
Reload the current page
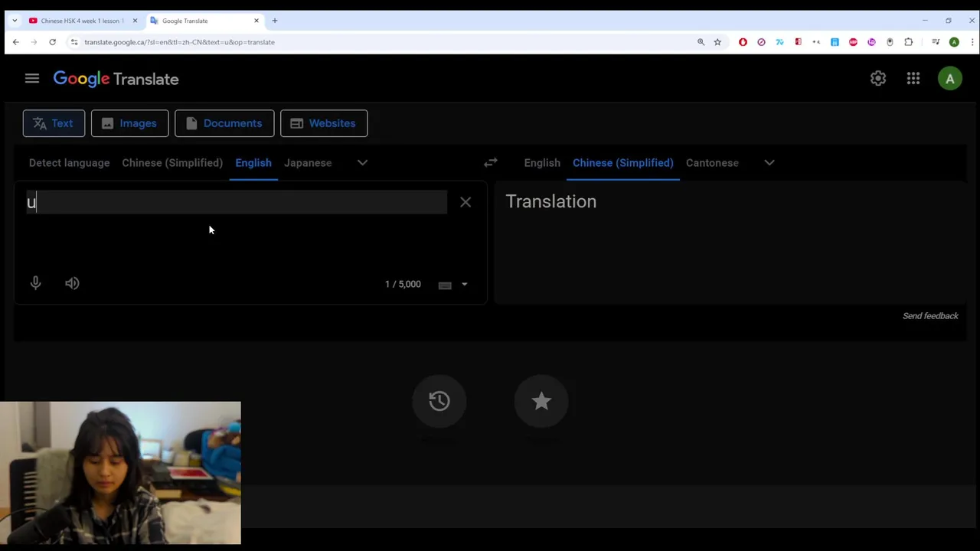point(52,42)
